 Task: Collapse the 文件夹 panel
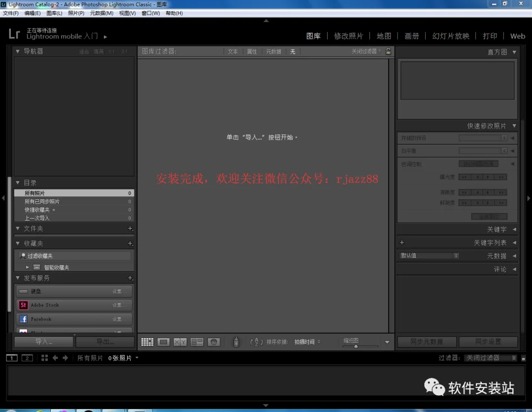(18, 228)
